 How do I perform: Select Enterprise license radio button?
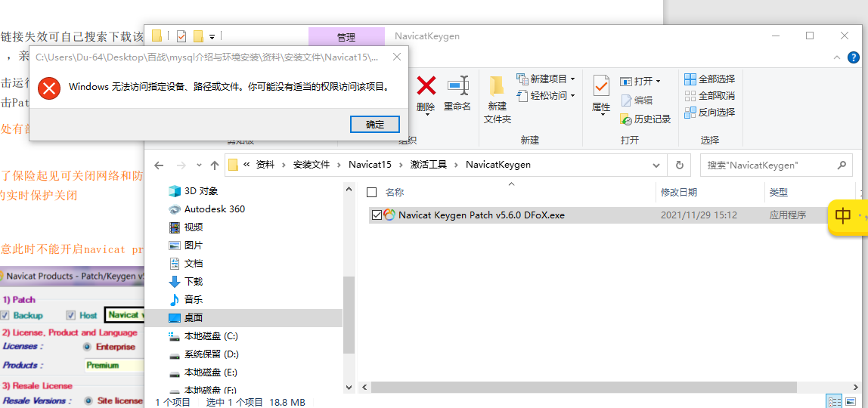tap(87, 347)
